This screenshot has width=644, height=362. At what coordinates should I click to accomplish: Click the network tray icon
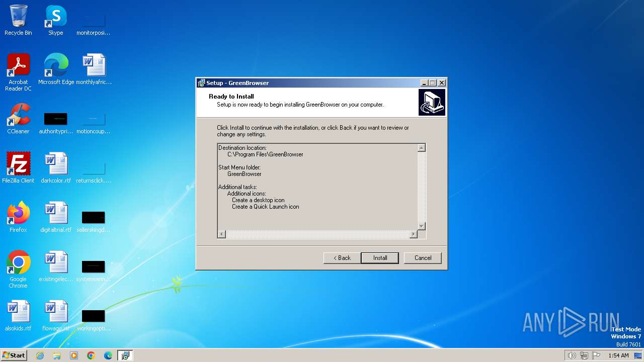(x=584, y=355)
